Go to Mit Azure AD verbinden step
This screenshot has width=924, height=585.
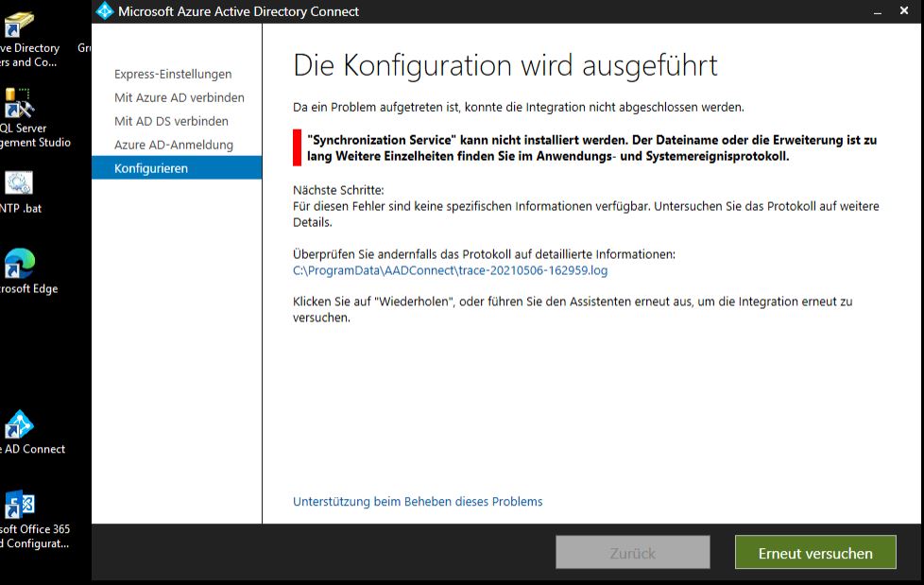(180, 97)
